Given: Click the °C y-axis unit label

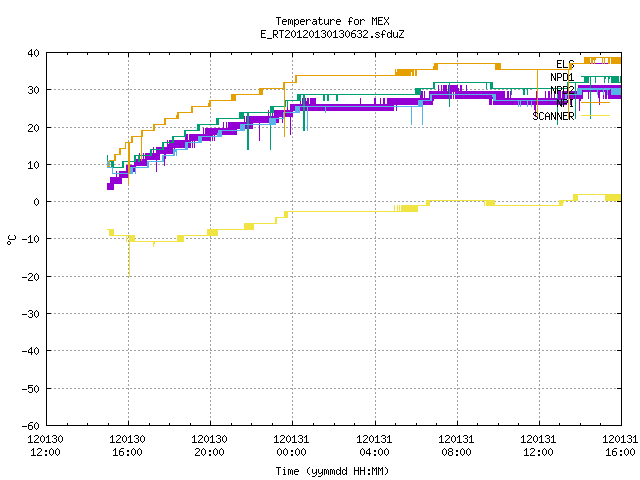Looking at the screenshot, I should [x=11, y=240].
